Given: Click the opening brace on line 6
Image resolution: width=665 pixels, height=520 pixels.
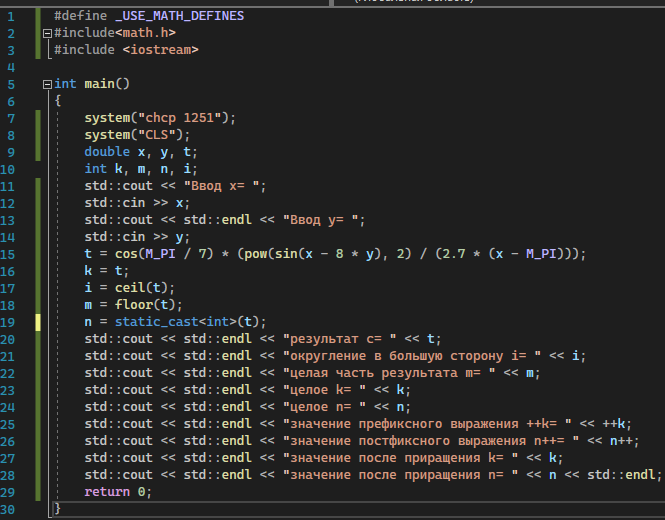Looking at the screenshot, I should (58, 101).
